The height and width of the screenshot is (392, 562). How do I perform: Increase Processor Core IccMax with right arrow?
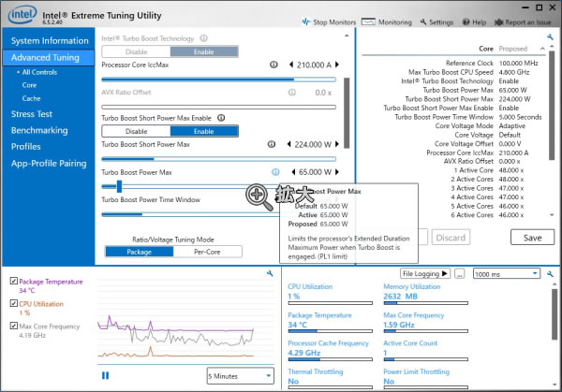pos(337,65)
